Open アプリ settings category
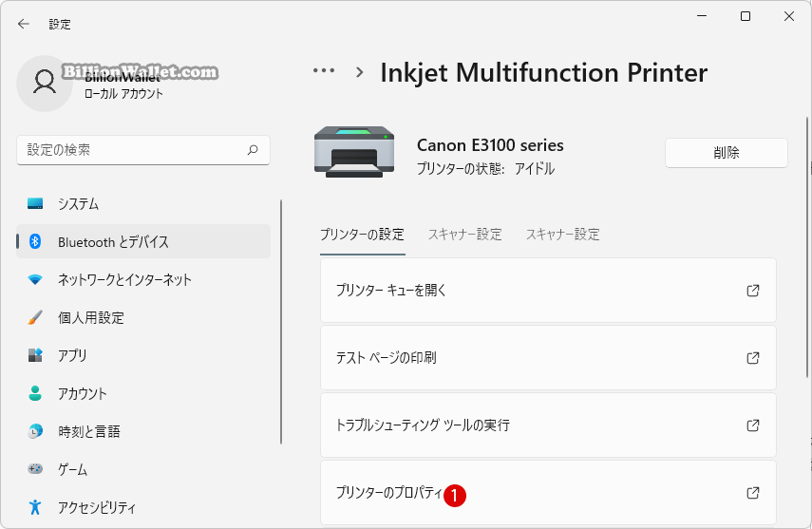Image resolution: width=812 pixels, height=529 pixels. click(x=143, y=355)
